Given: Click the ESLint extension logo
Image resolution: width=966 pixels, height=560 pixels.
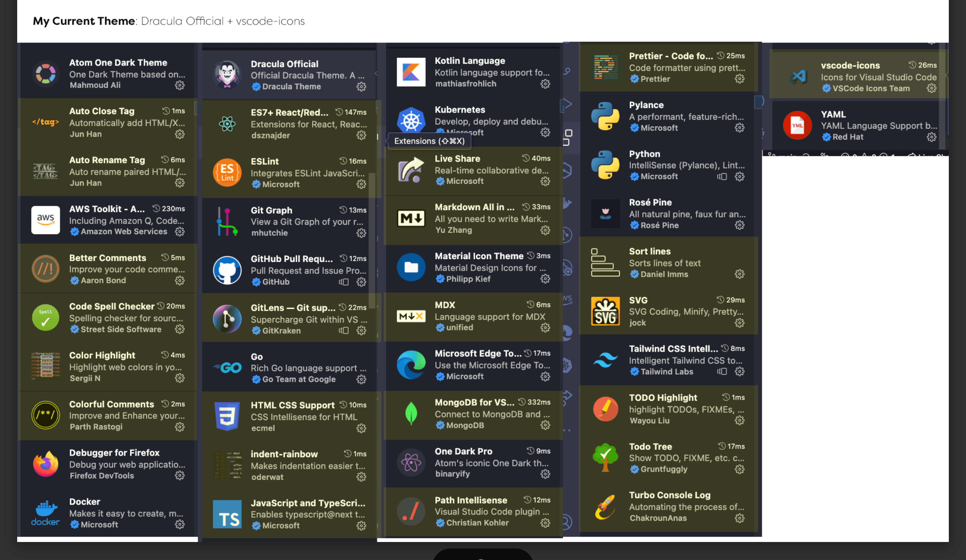Looking at the screenshot, I should (x=228, y=172).
